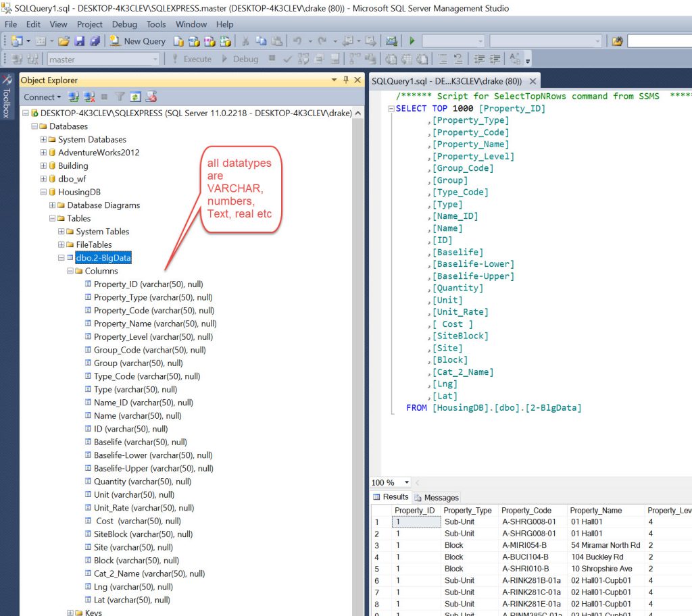Expand the AdventureWorks2012 database node

(x=44, y=153)
